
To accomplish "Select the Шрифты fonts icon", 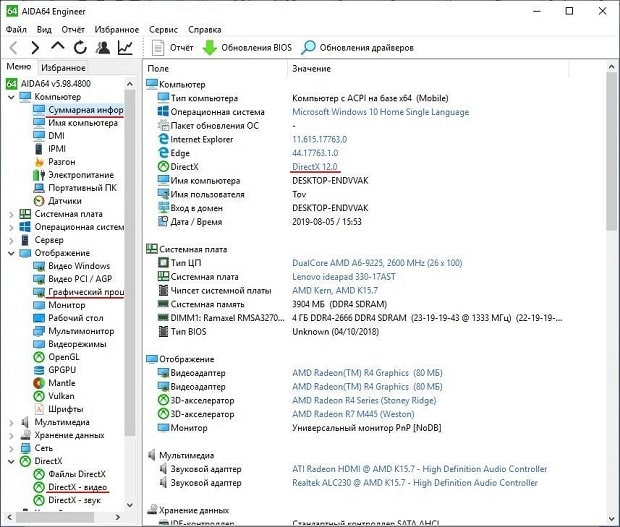I will coord(39,409).
